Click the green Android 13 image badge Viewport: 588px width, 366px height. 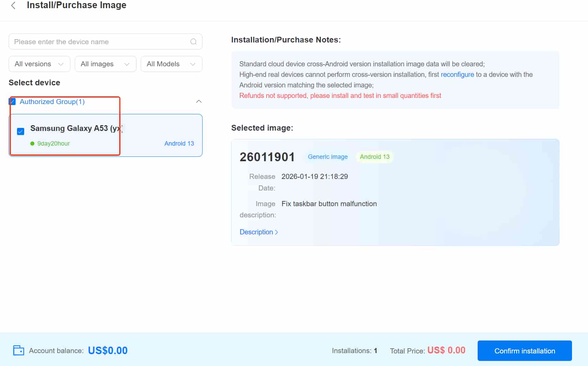point(374,157)
